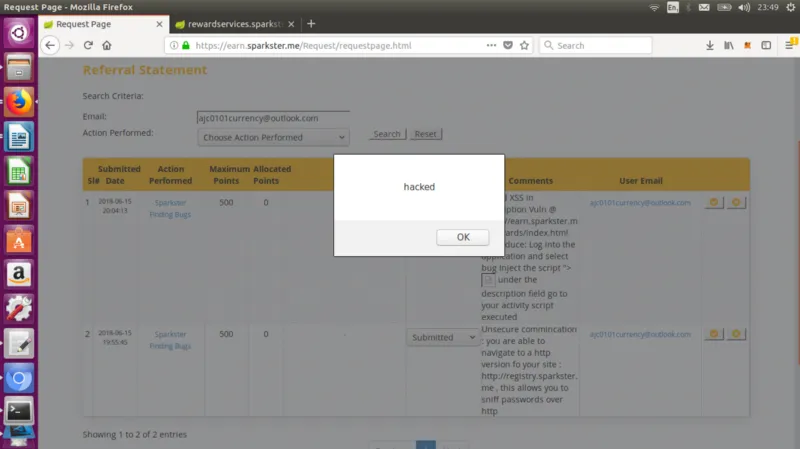The height and width of the screenshot is (449, 800).
Task: Open the Firefox home page icon
Action: click(107, 45)
